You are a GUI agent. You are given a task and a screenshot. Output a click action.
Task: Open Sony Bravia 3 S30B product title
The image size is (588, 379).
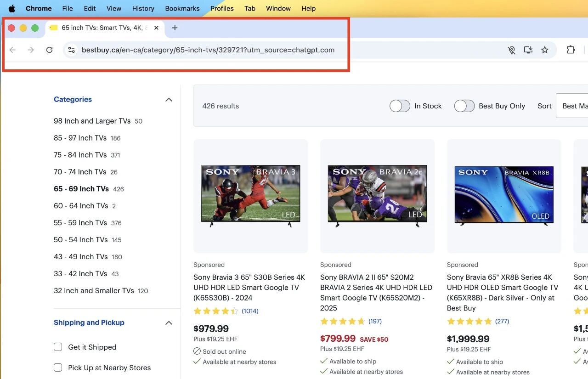pos(249,288)
